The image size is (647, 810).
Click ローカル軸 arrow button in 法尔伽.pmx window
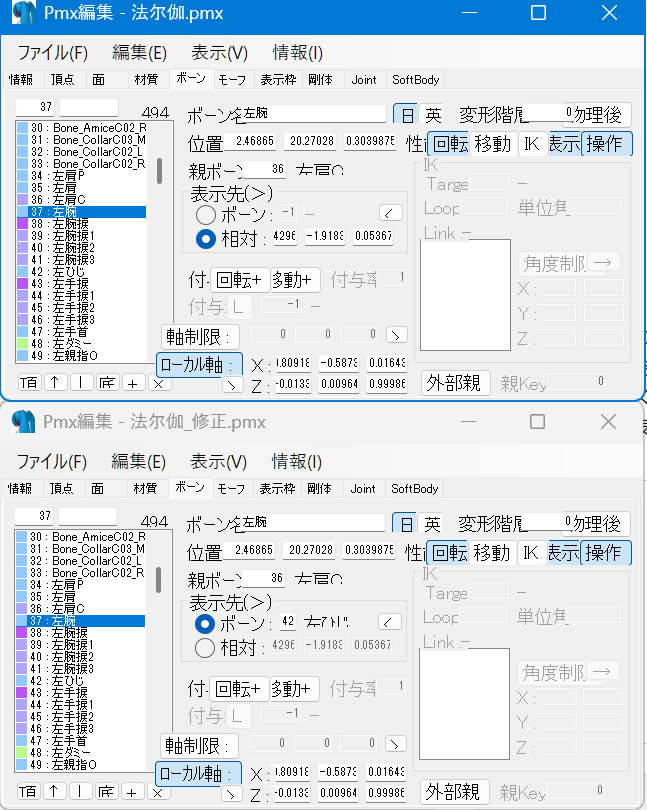tap(233, 385)
